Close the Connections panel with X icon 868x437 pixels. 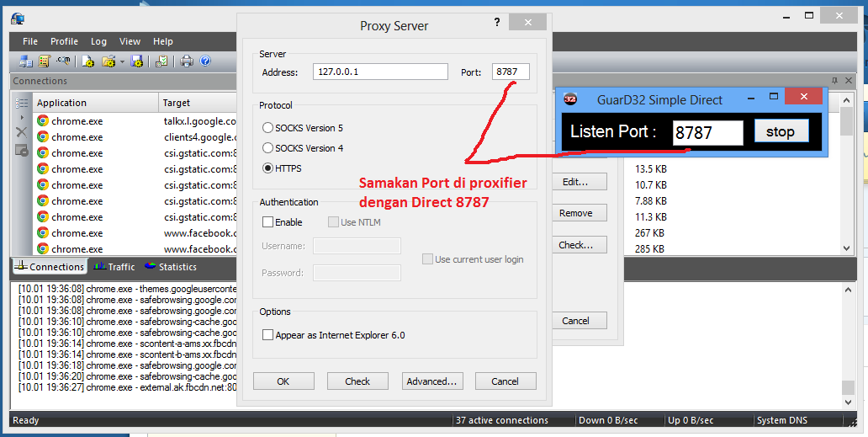click(x=849, y=80)
